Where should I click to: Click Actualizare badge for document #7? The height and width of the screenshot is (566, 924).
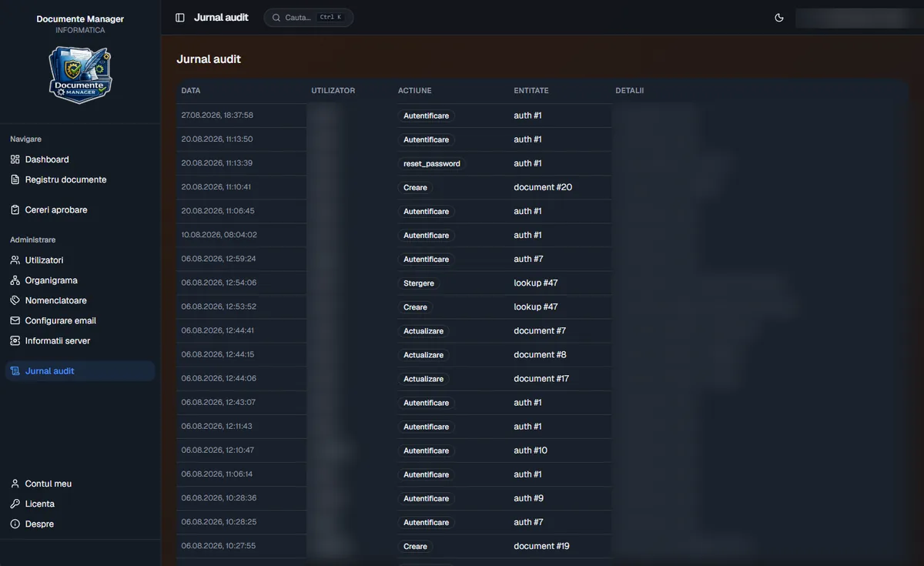(x=423, y=330)
